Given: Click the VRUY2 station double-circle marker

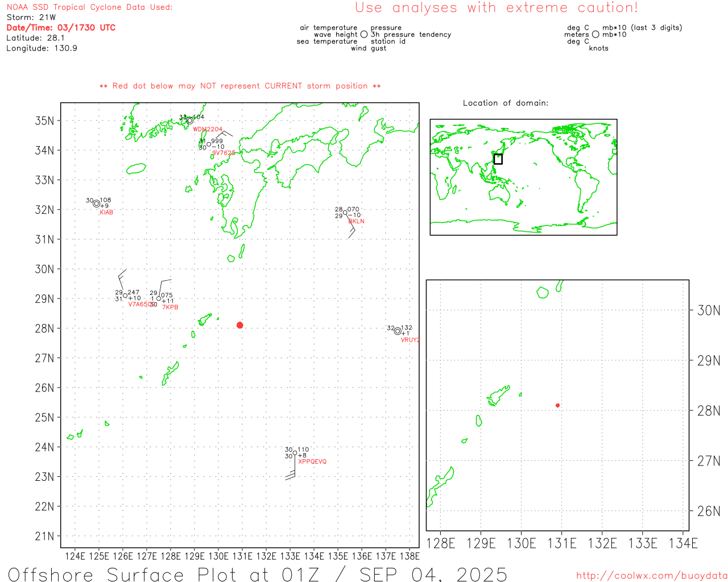Looking at the screenshot, I should [398, 331].
